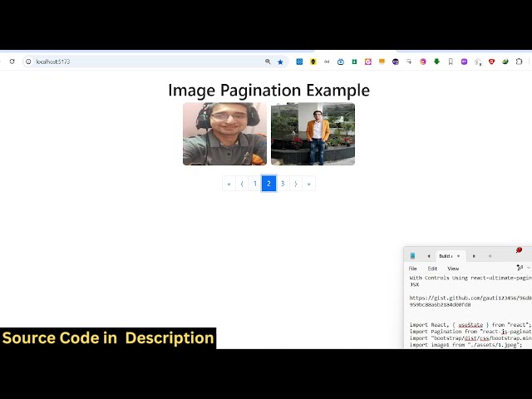Open the Notepad File menu
This screenshot has width=532, height=399.
pos(412,268)
